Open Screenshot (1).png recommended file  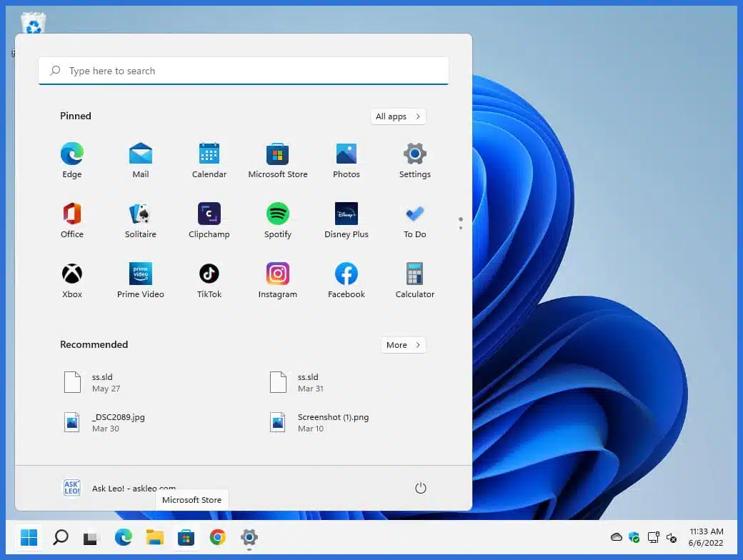319,422
